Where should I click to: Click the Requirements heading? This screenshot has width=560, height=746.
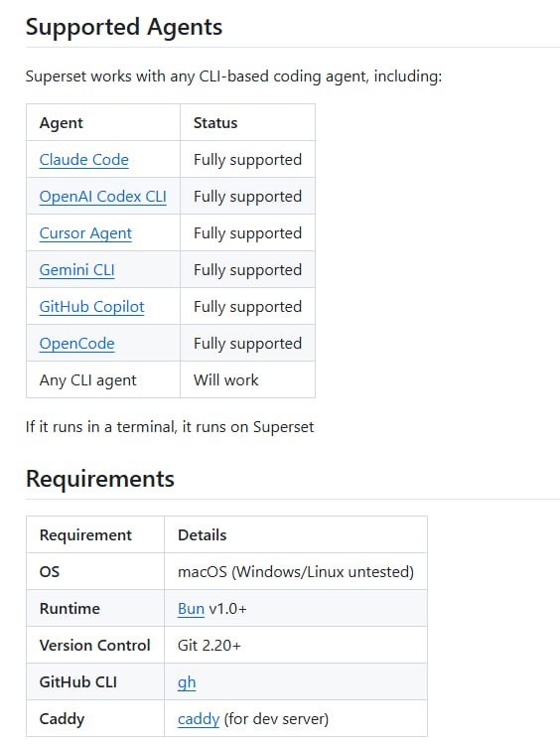click(x=100, y=479)
